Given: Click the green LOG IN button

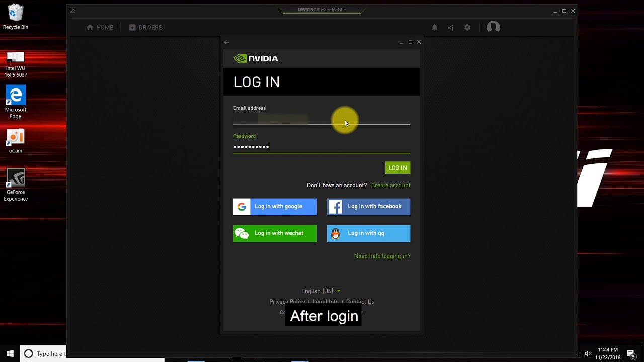Looking at the screenshot, I should (398, 168).
